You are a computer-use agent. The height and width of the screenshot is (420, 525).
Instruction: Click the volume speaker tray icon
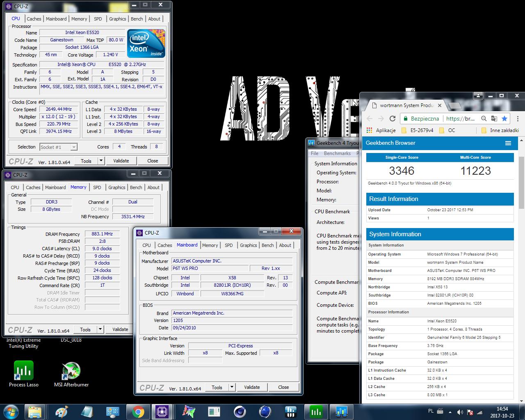460,412
